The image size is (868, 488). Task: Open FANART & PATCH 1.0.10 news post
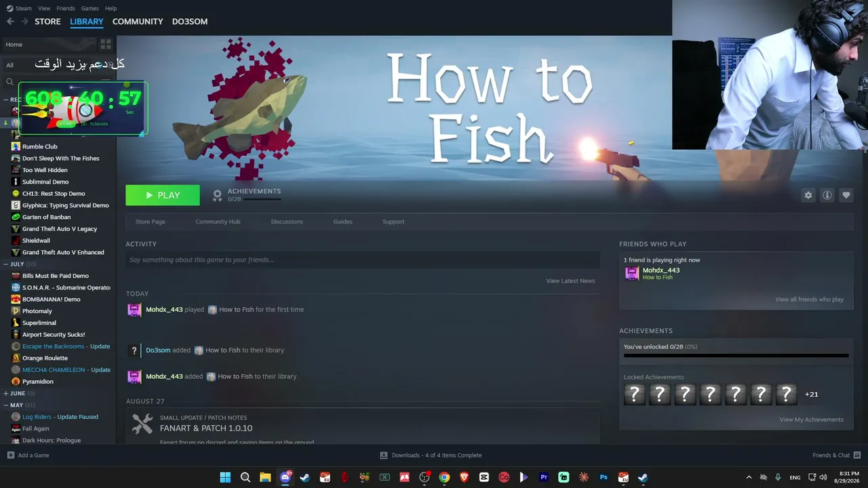pyautogui.click(x=206, y=428)
